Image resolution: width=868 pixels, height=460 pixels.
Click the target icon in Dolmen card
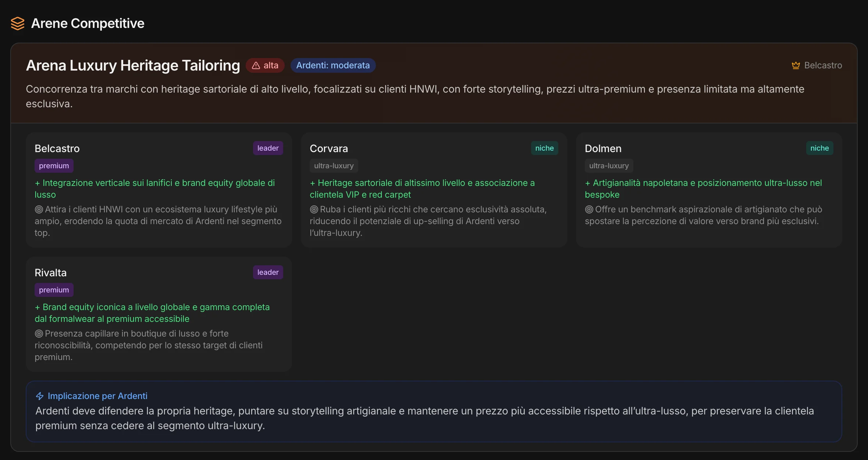point(589,209)
